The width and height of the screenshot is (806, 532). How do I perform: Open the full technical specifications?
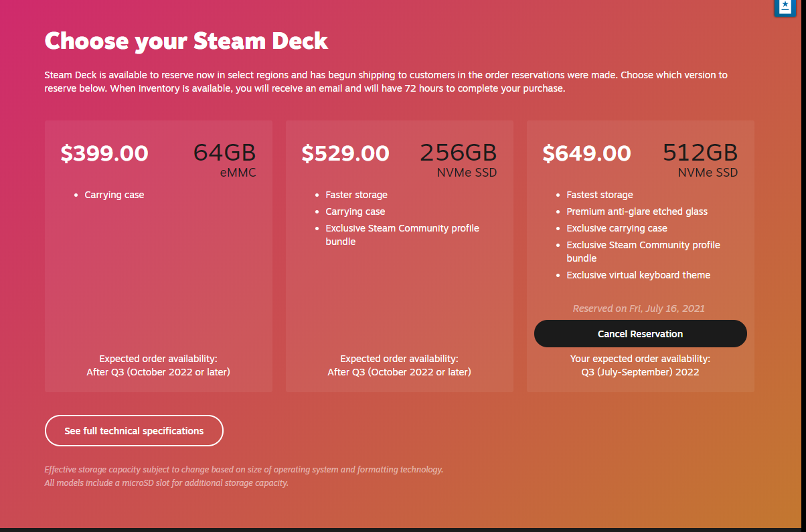(134, 431)
